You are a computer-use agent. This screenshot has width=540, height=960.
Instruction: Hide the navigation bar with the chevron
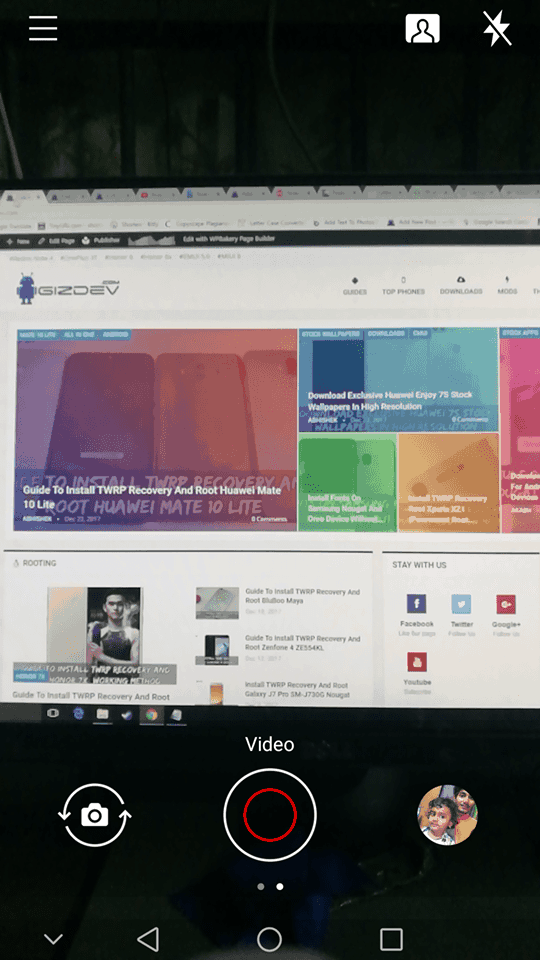pos(54,939)
